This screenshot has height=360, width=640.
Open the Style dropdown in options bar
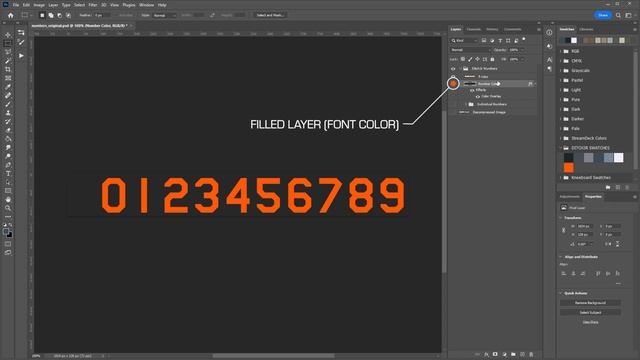(x=164, y=15)
